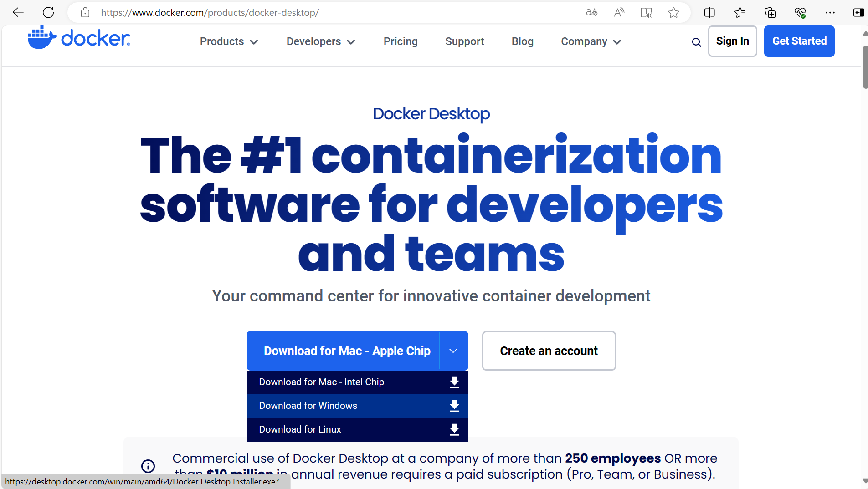Click the site lock icon in address bar
Viewport: 868px width, 489px height.
[x=85, y=12]
